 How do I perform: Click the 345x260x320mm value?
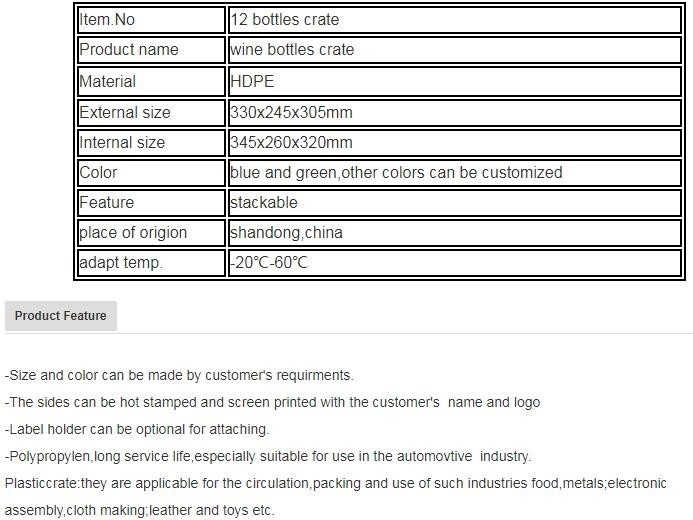point(291,142)
